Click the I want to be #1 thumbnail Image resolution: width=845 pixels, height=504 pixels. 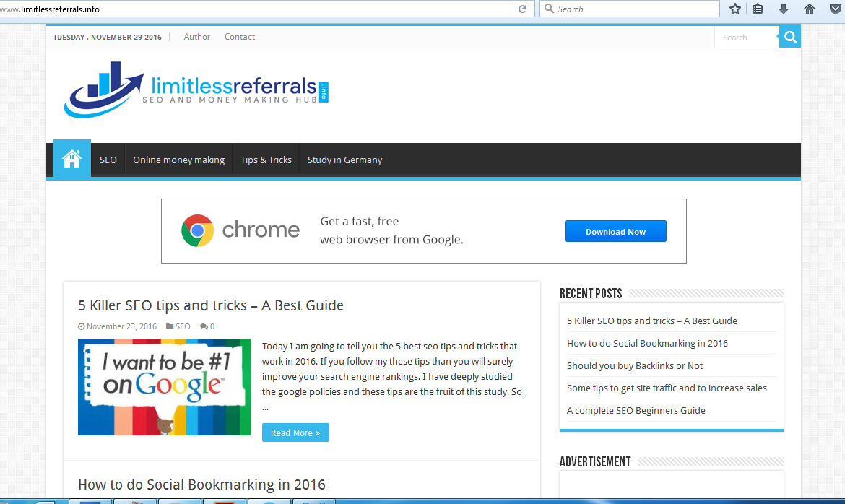coord(165,386)
